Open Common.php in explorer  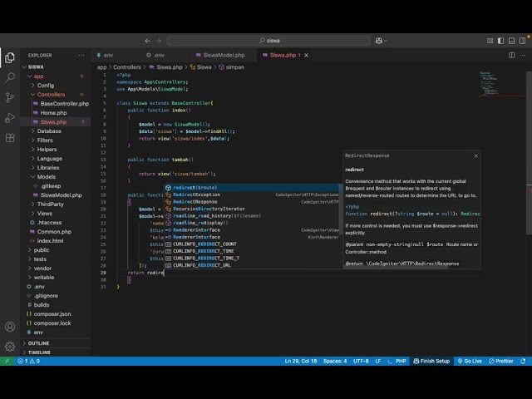[x=54, y=232]
